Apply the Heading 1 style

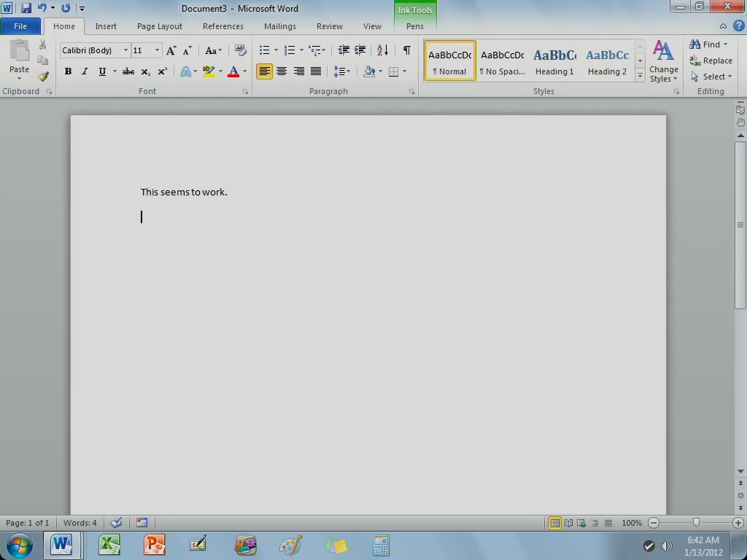pos(554,61)
